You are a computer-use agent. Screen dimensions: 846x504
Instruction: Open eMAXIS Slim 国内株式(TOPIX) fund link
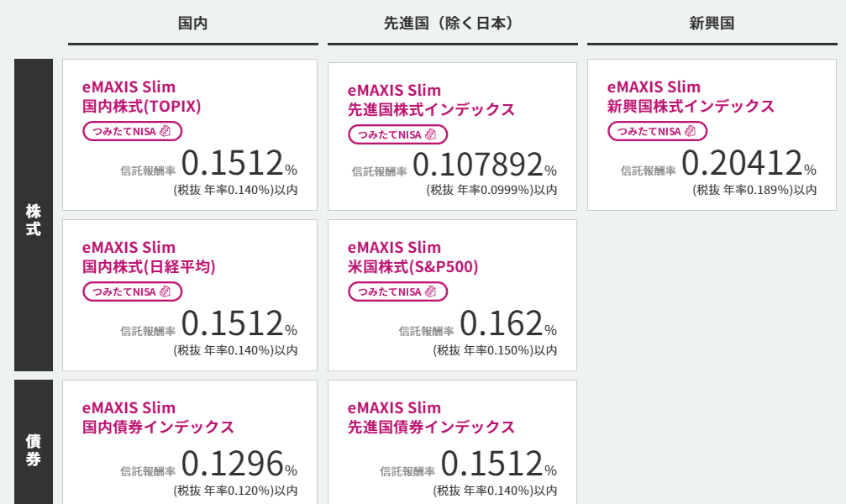(x=141, y=97)
